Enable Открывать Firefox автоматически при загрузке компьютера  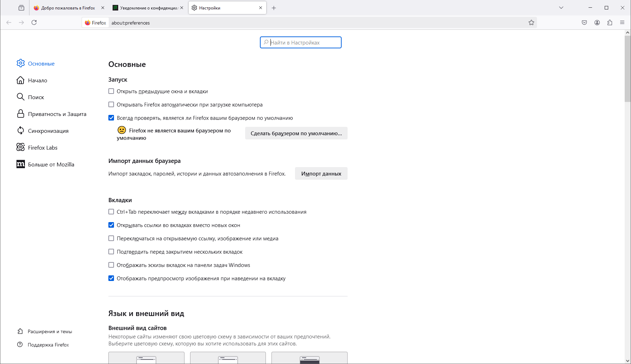(111, 104)
